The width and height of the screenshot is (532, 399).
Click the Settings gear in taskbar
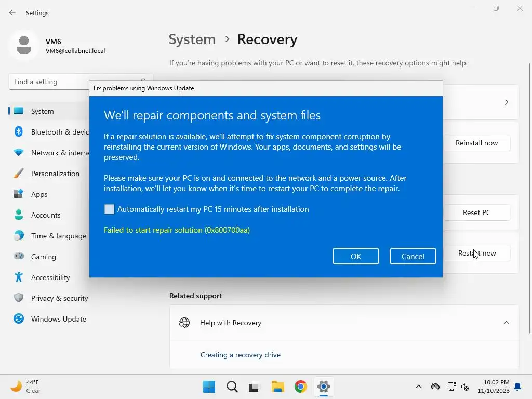(324, 387)
